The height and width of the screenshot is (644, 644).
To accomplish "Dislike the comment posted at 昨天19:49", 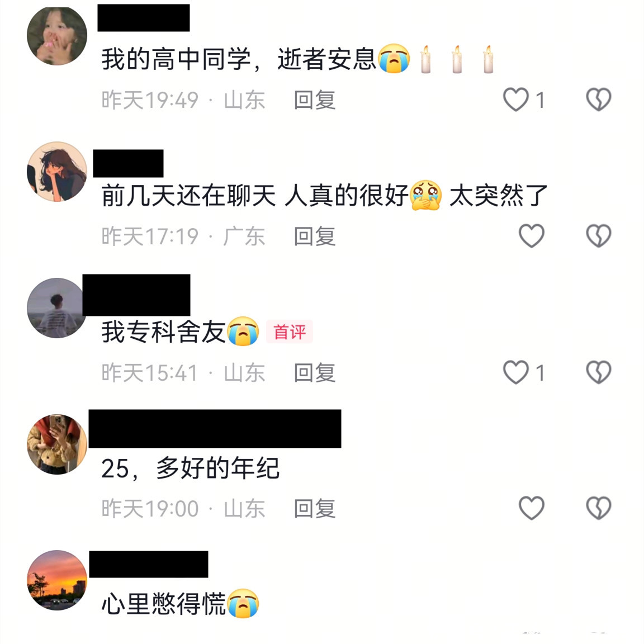I will tap(598, 100).
